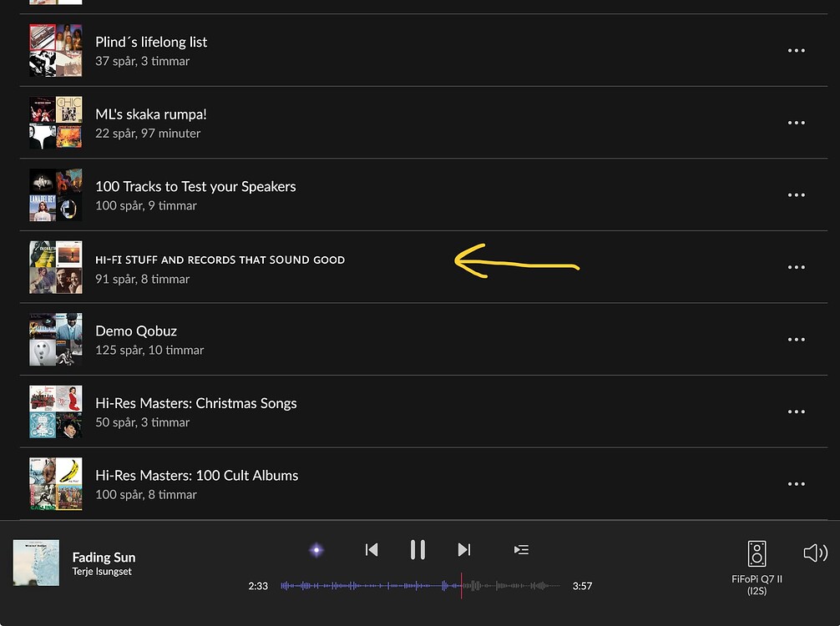Open Hi-Res Masters: Christmas Songs options menu
Screen dimensions: 840x626
tap(796, 411)
